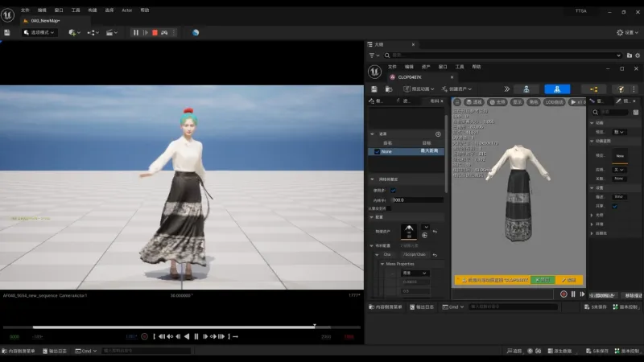
Task: Open the 窗口 menu in main editor
Action: coord(59,10)
